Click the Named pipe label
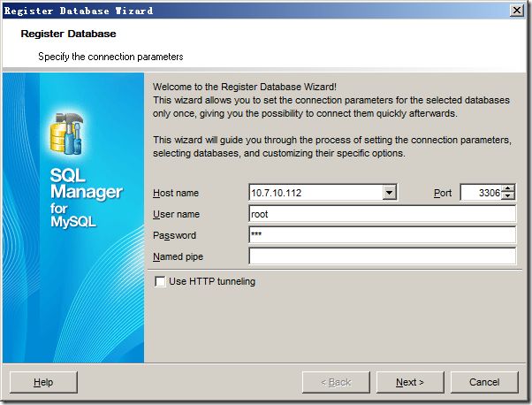The width and height of the screenshot is (532, 405). point(178,256)
